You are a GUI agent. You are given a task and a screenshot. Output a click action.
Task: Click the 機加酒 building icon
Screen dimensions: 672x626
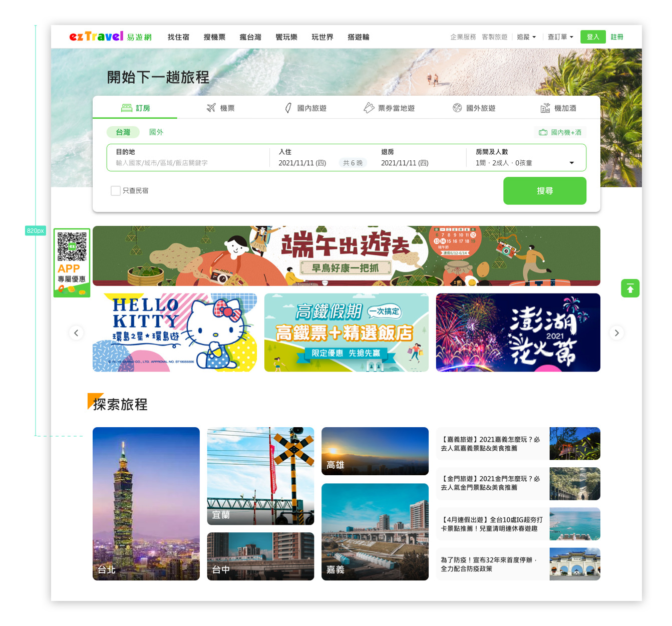point(545,108)
